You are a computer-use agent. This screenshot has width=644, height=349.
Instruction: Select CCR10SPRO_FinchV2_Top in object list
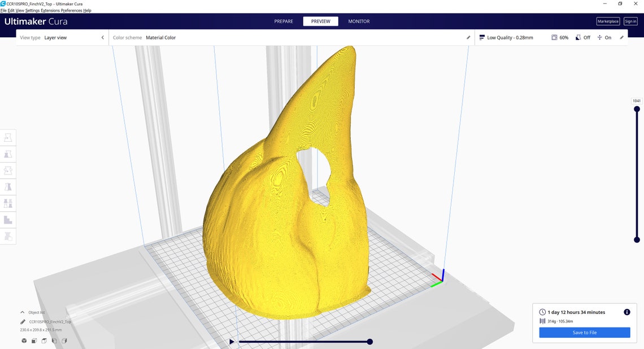[x=50, y=322]
